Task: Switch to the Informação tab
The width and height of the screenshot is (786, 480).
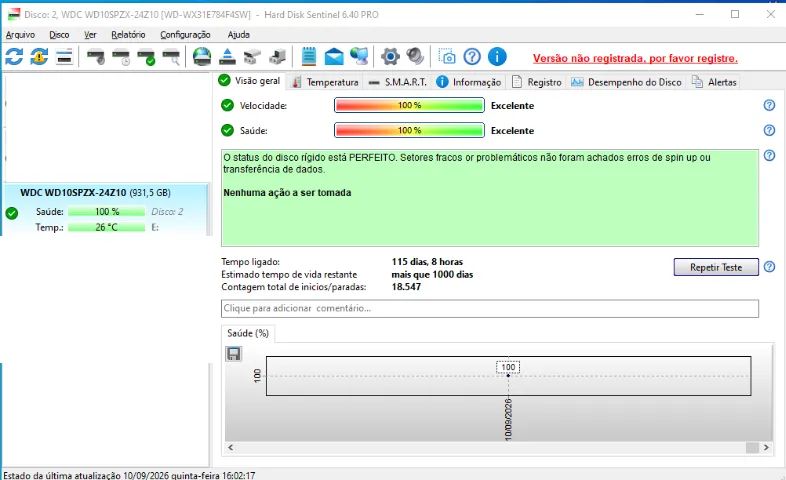Action: (469, 82)
